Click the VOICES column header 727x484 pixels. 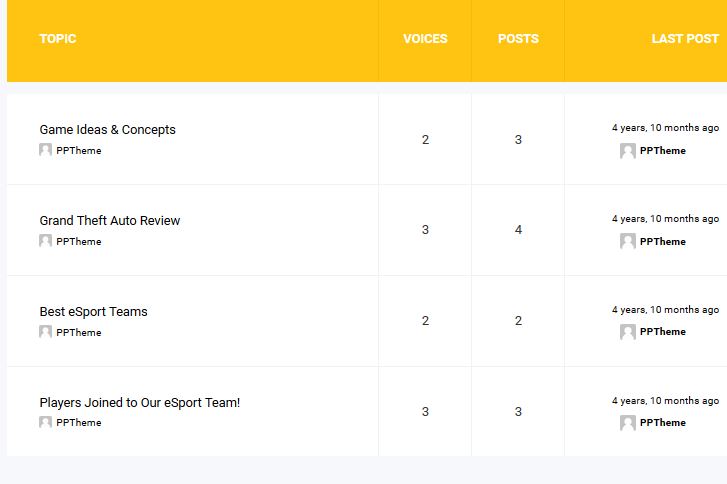click(x=425, y=38)
